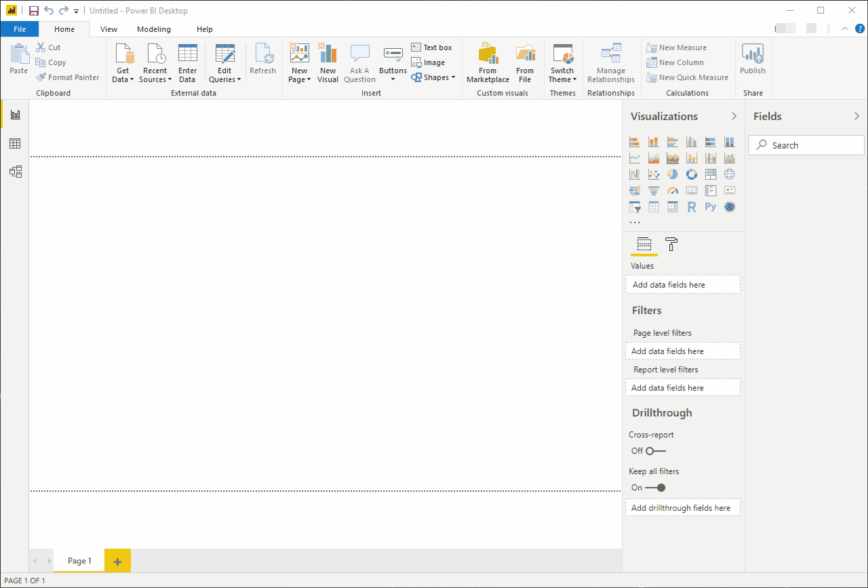Switch to the Modeling ribbon tab
Image resolution: width=868 pixels, height=588 pixels.
point(154,29)
